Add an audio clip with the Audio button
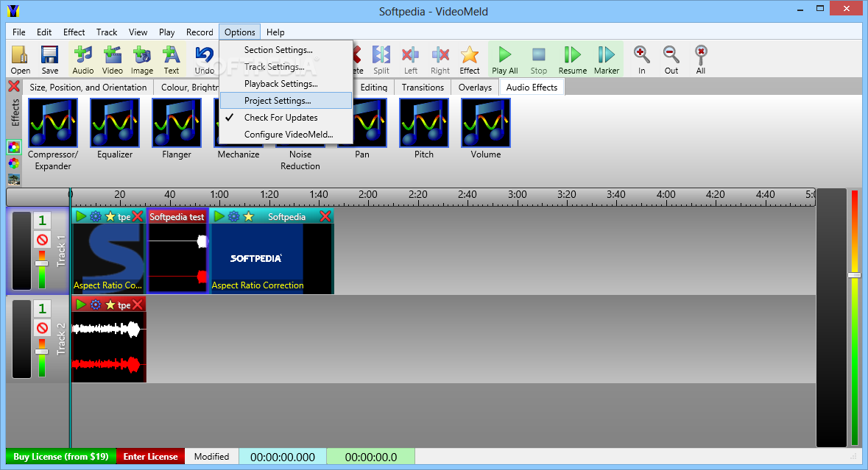Image resolution: width=868 pixels, height=470 pixels. (83, 60)
